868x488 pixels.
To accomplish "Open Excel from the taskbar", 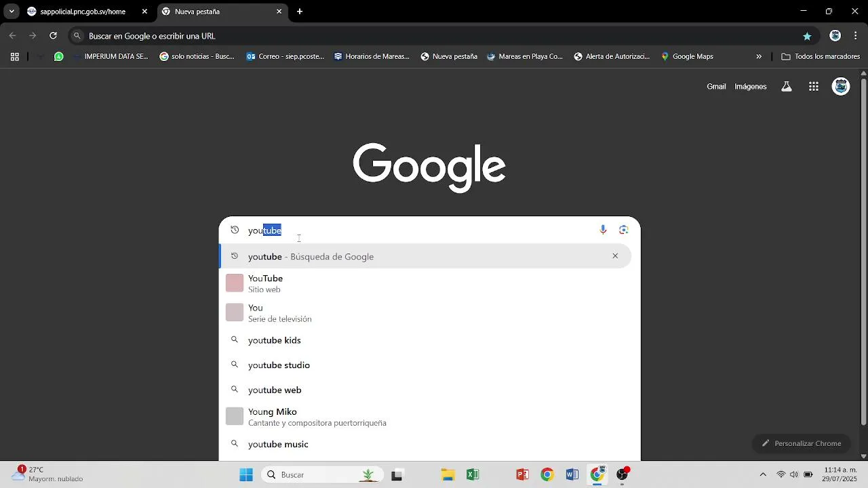I will (473, 474).
